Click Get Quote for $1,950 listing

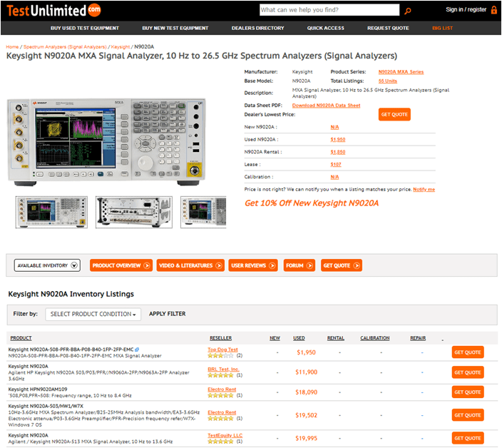point(468,352)
